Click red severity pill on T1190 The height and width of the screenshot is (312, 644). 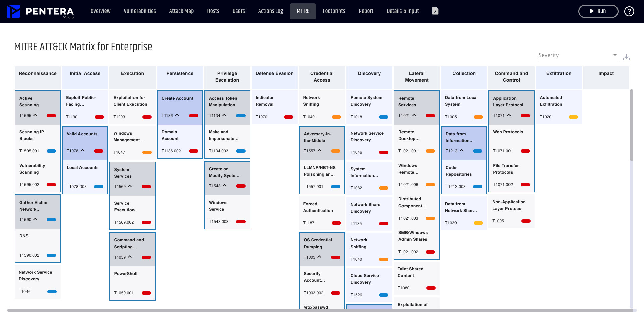click(99, 117)
